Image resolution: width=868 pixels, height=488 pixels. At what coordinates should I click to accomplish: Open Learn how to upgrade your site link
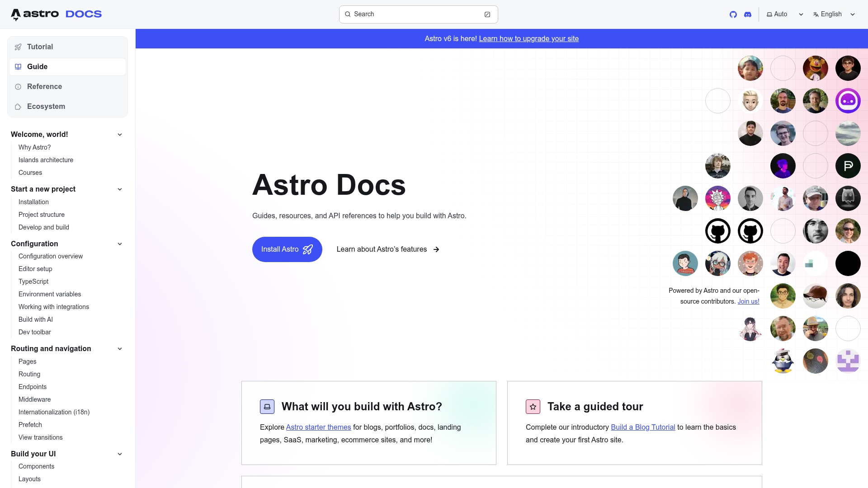coord(529,39)
